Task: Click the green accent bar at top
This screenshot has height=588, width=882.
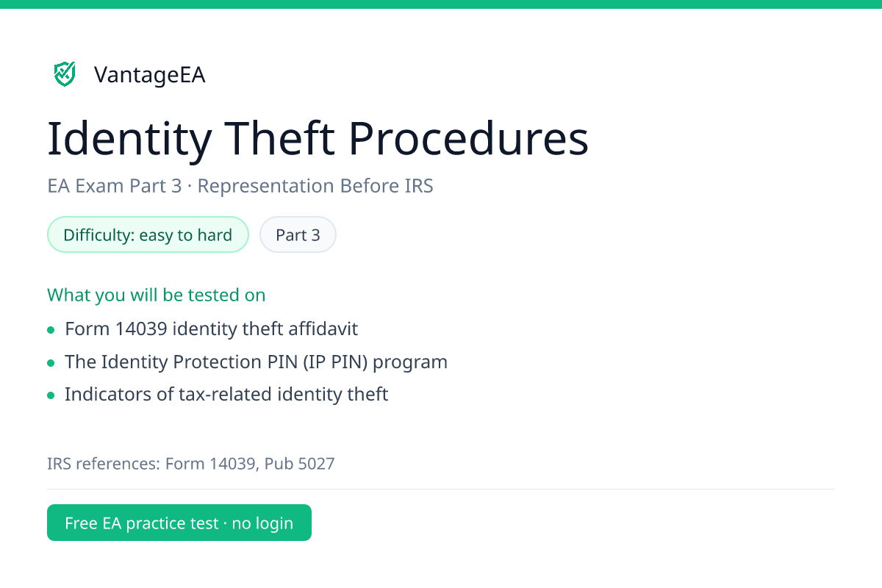Action: coord(441,4)
